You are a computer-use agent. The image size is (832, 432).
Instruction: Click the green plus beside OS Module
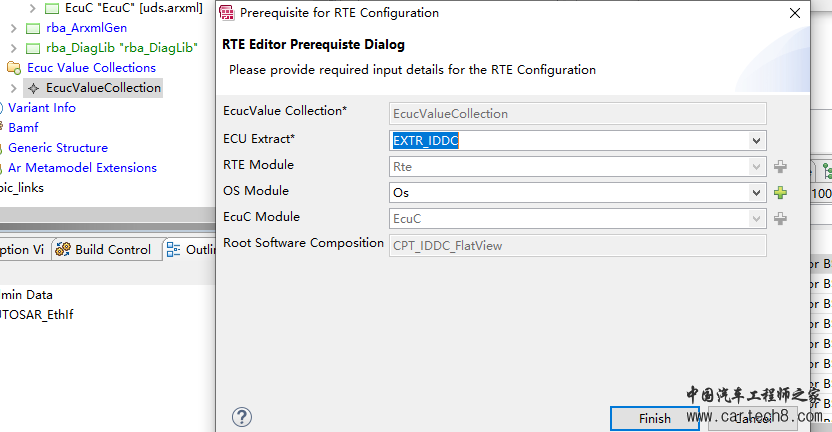click(x=780, y=193)
